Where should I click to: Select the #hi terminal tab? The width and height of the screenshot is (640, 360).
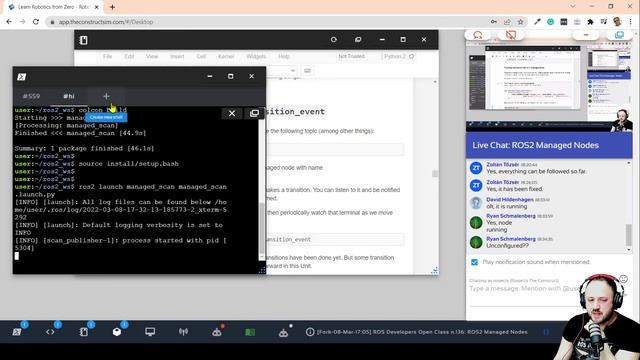coord(69,96)
